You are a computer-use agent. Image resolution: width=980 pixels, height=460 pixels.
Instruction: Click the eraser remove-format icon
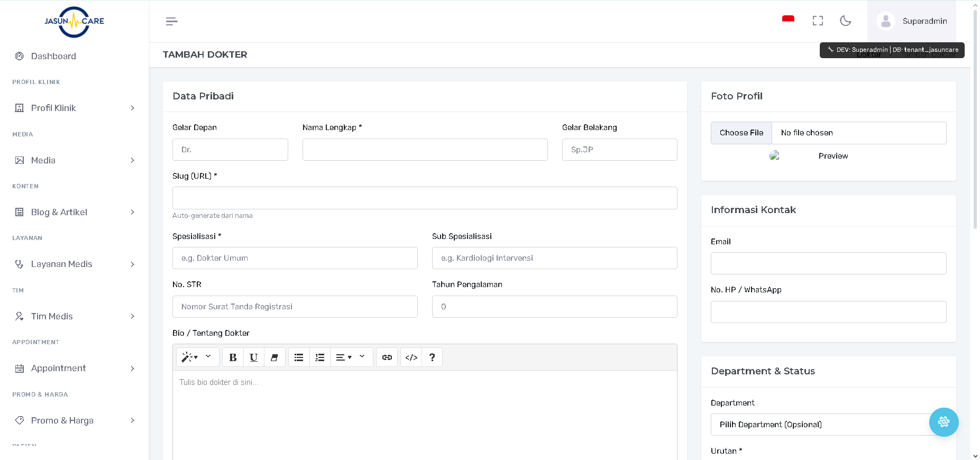pos(274,357)
